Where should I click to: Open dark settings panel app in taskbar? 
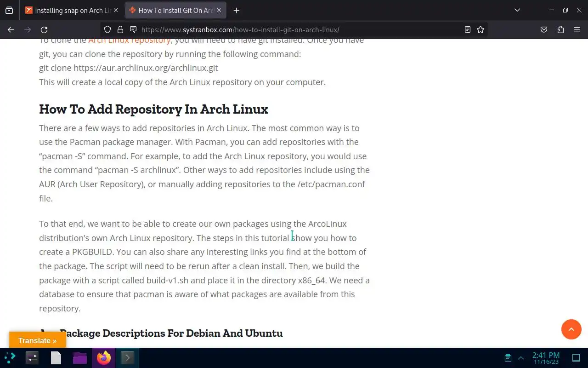coord(32,357)
